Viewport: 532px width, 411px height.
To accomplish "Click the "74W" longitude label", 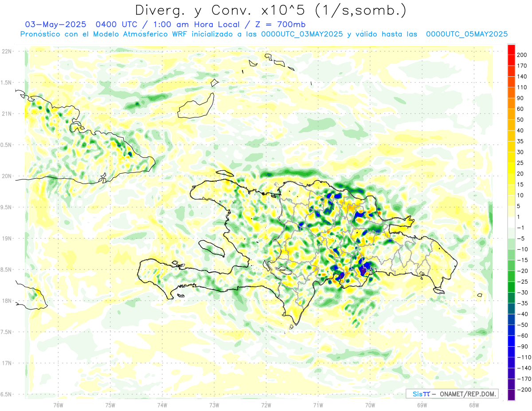I will pyautogui.click(x=162, y=405).
